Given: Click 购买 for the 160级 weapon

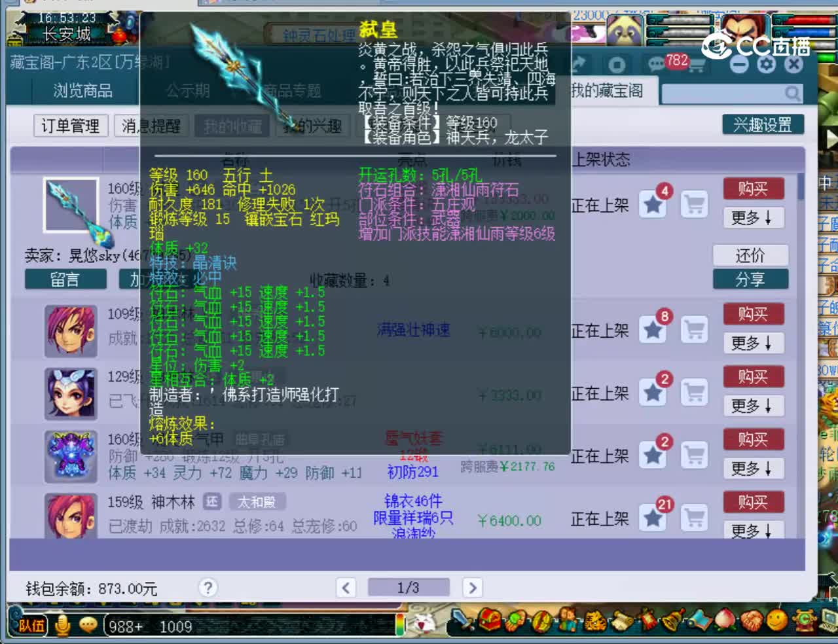Looking at the screenshot, I should [x=753, y=188].
